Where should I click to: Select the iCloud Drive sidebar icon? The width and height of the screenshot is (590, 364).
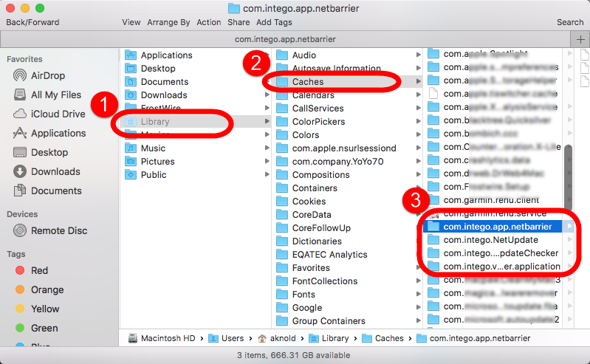(x=19, y=114)
